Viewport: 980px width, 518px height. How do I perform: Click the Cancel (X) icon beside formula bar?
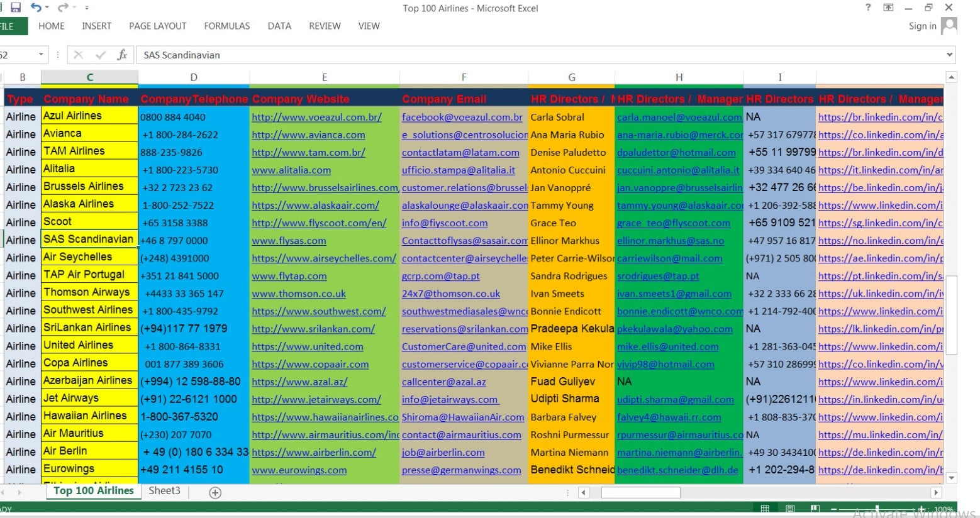[x=78, y=55]
